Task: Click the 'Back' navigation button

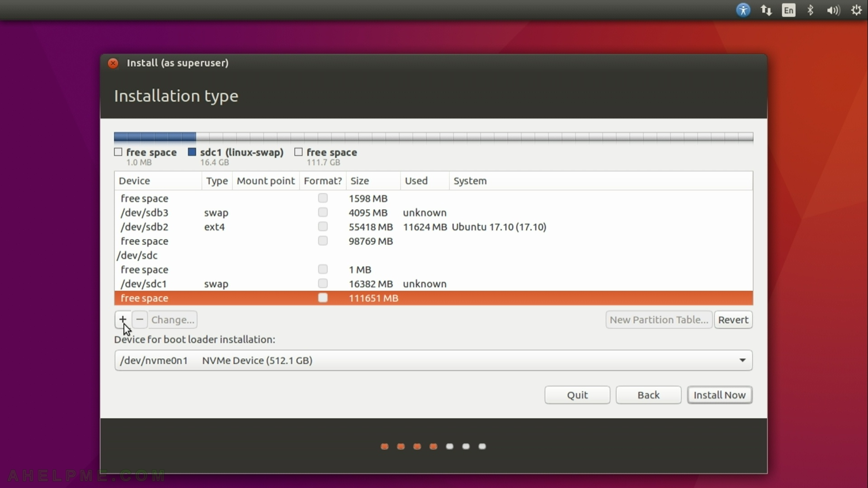Action: point(649,394)
